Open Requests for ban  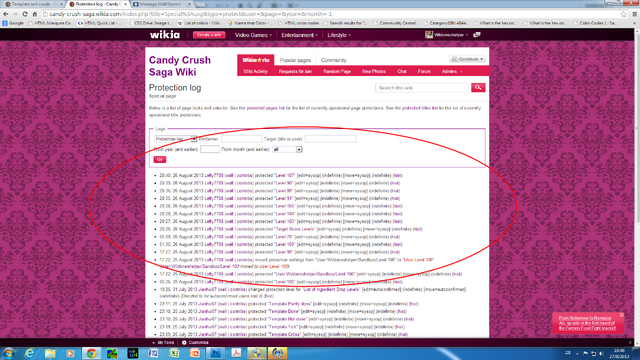295,71
